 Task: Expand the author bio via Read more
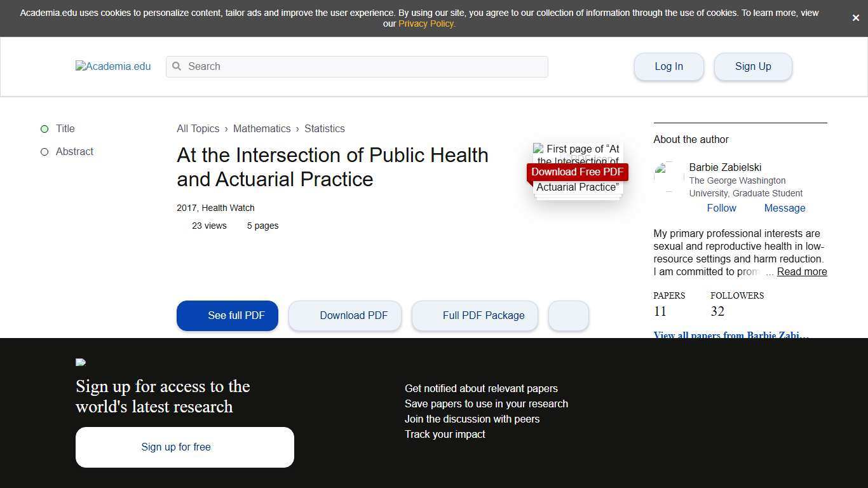(x=801, y=271)
